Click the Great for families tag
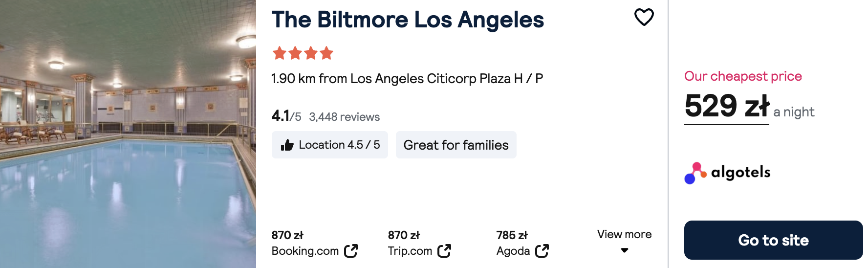 pos(456,145)
